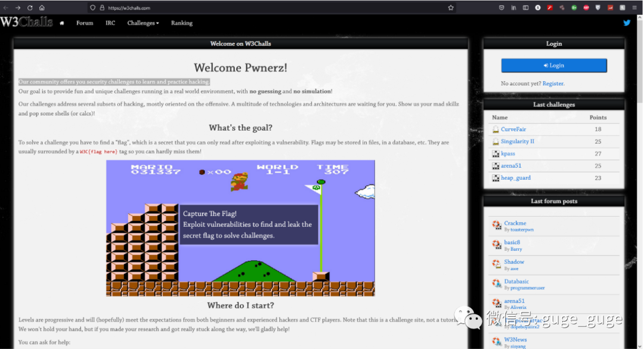
Task: Click the red pickaxe extension icon
Action: pyautogui.click(x=550, y=8)
